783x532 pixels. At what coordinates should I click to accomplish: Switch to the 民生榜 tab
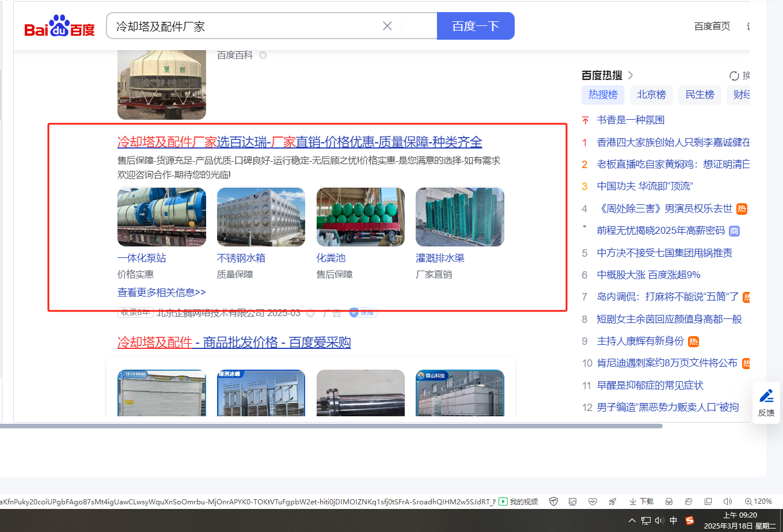pyautogui.click(x=700, y=94)
